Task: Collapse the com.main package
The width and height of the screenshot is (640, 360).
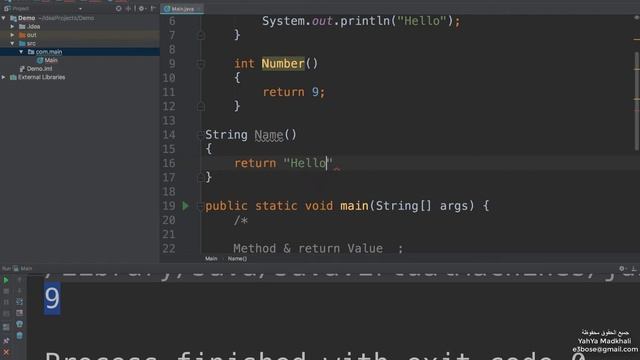Action: click(21, 52)
